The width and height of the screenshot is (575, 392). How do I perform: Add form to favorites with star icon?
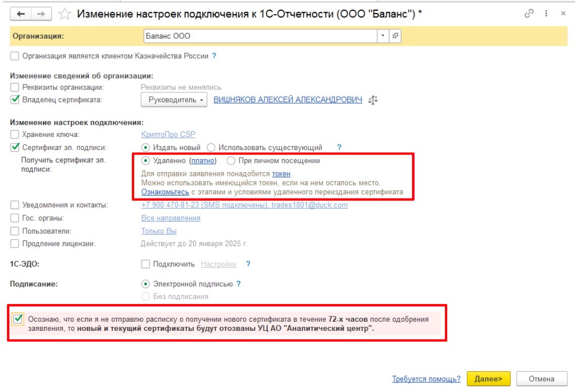65,14
